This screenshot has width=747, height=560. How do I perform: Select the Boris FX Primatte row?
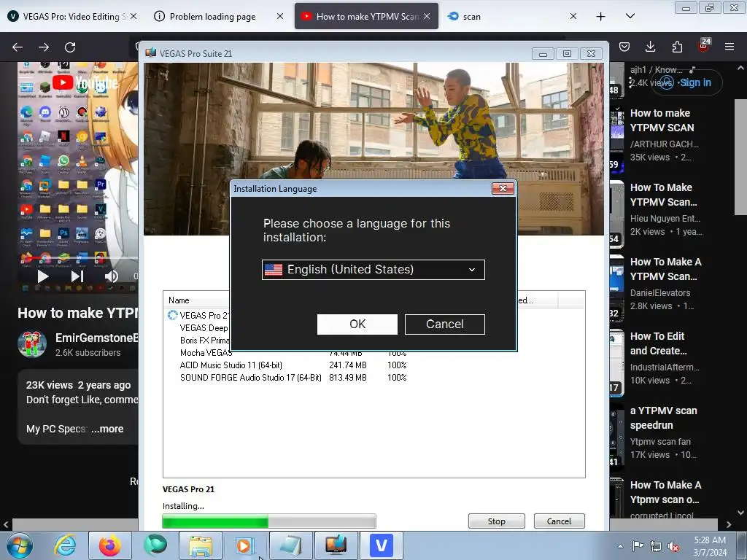tap(205, 341)
